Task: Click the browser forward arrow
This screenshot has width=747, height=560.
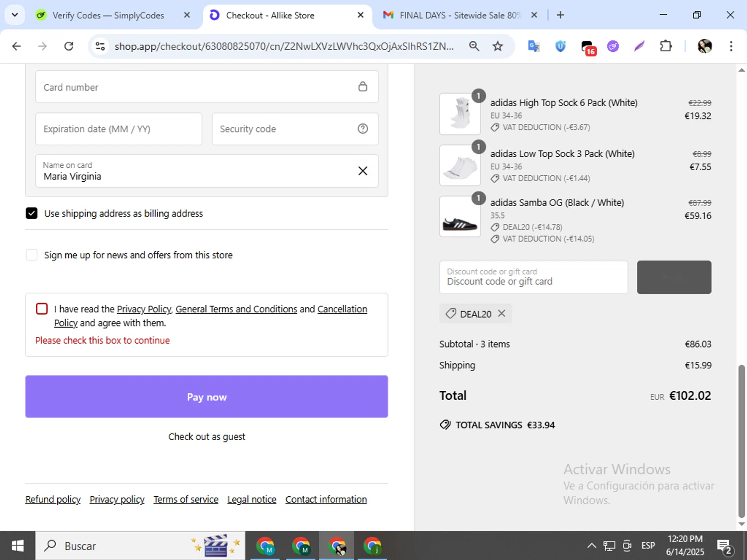Action: tap(42, 46)
